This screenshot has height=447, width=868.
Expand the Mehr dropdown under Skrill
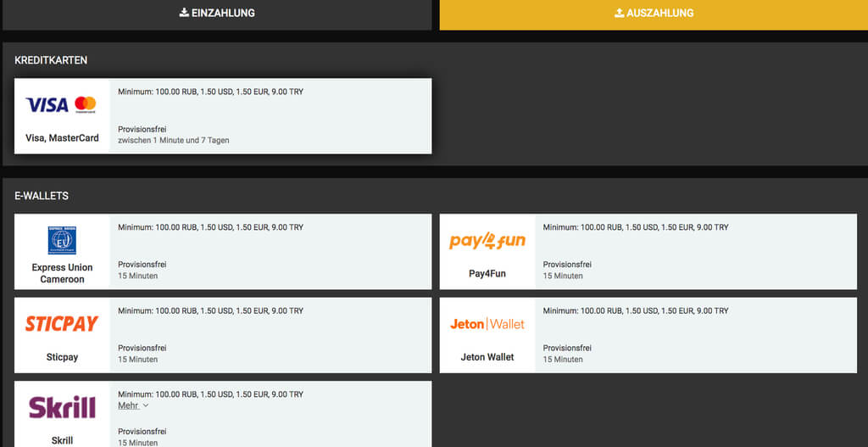129,405
